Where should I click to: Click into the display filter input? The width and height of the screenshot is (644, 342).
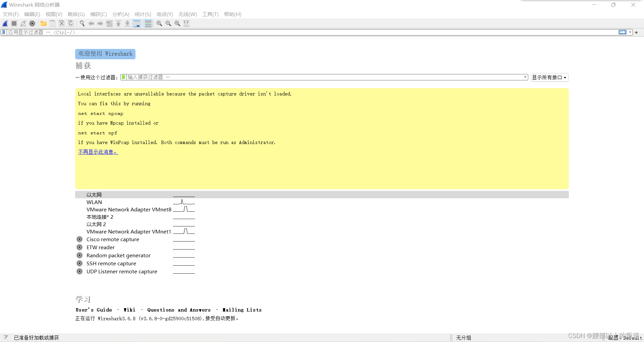pyautogui.click(x=312, y=32)
